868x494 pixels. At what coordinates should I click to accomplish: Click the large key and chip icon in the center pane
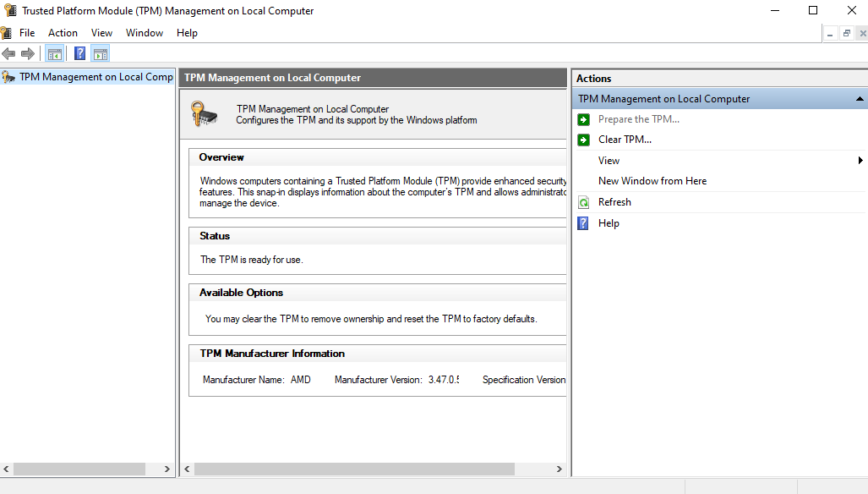204,113
